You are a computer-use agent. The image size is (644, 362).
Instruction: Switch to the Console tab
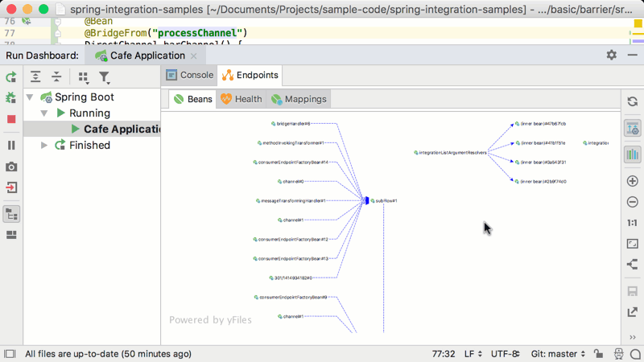pos(189,76)
